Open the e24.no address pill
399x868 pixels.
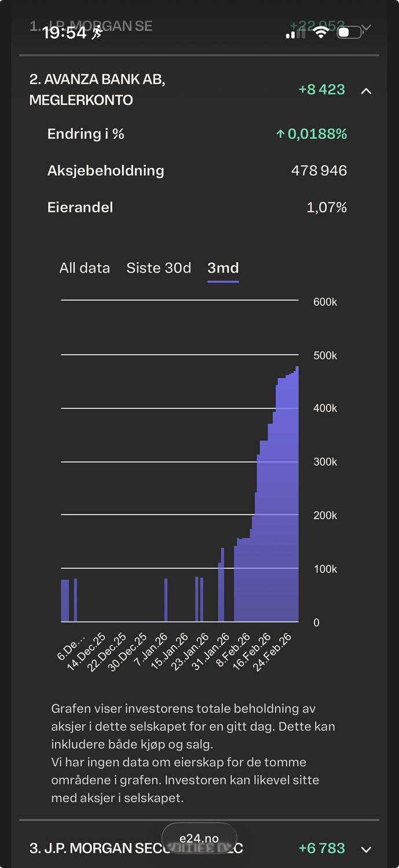click(199, 838)
